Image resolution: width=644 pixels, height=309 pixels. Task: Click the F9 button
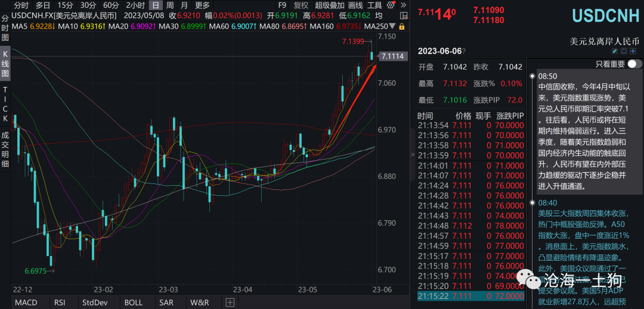[x=281, y=5]
